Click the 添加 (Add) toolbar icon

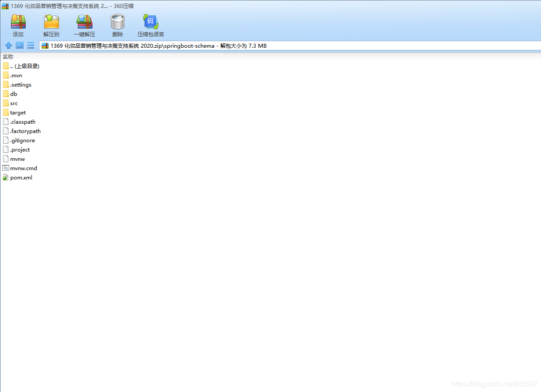pos(18,22)
